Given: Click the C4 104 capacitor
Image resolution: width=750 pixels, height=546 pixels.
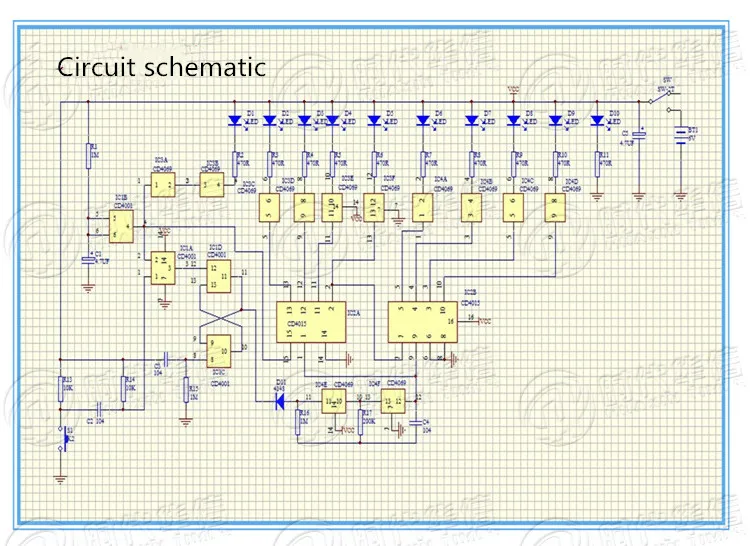Looking at the screenshot, I should pyautogui.click(x=416, y=423).
